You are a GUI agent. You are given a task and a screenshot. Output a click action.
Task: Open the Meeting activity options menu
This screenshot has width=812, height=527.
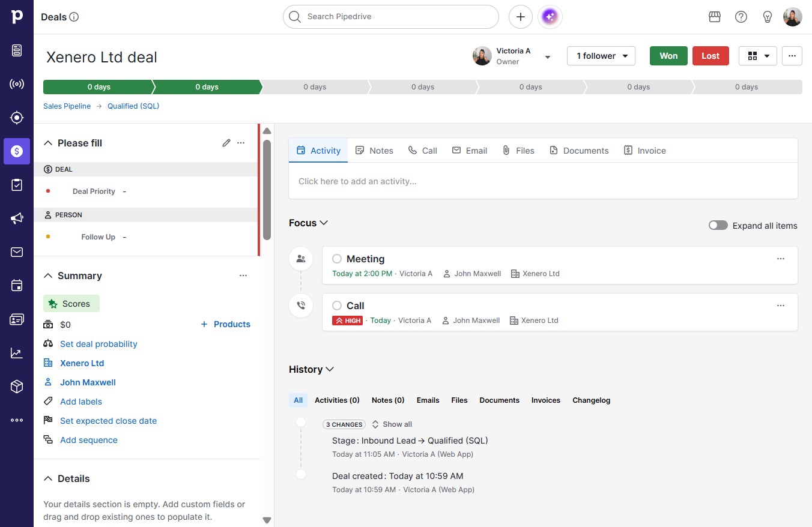pos(781,259)
